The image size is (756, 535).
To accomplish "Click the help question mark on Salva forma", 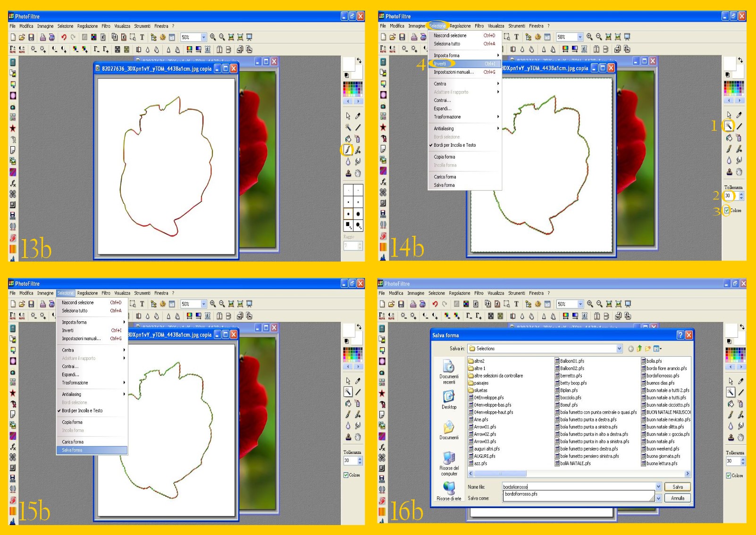I will pos(680,335).
